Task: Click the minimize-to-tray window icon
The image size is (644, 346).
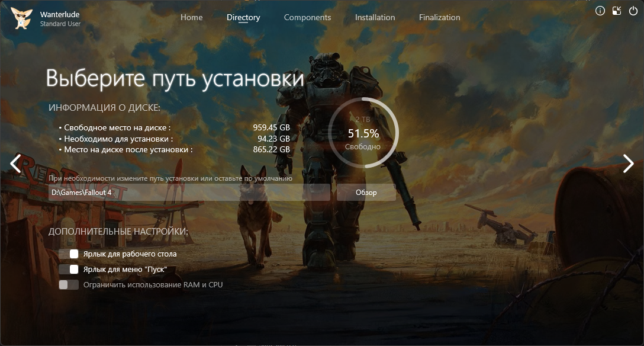Action: 617,11
